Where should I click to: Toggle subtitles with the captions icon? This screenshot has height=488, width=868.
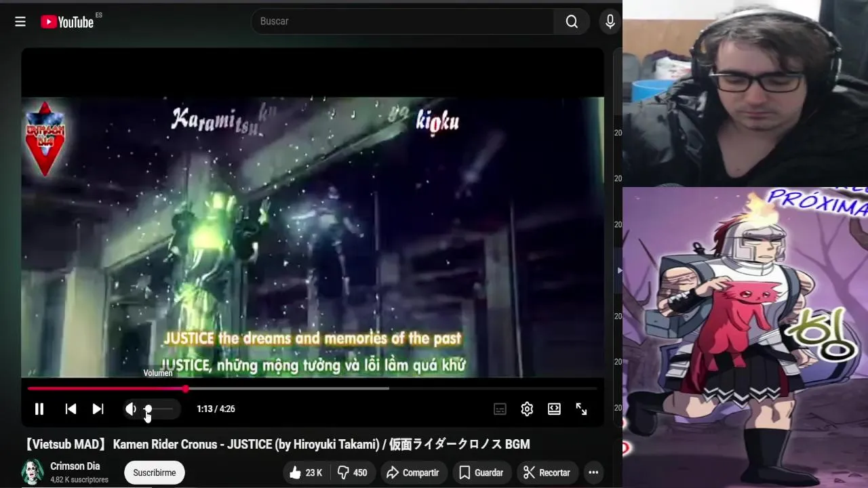[500, 409]
